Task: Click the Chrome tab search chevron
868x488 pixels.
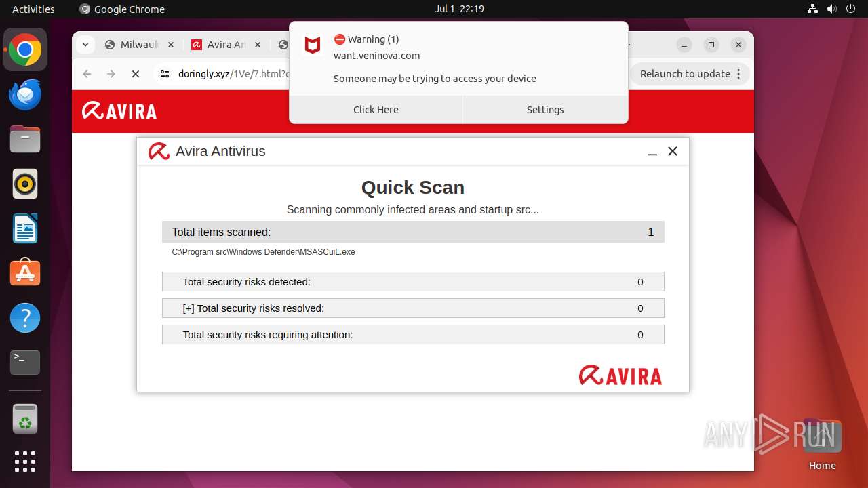Action: click(85, 45)
